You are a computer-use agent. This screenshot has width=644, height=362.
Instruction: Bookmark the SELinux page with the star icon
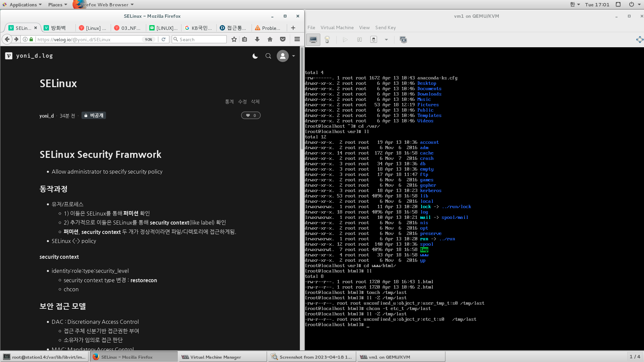234,39
